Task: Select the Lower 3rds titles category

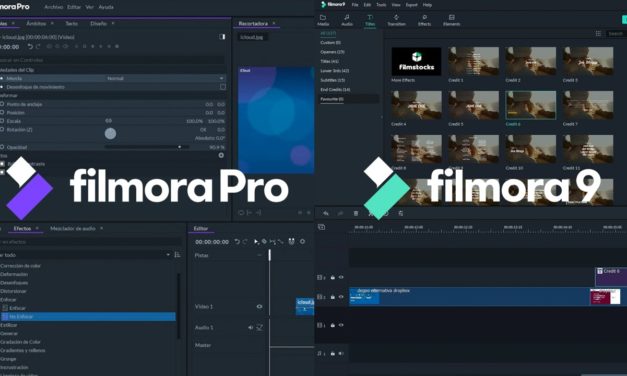Action: click(x=335, y=71)
